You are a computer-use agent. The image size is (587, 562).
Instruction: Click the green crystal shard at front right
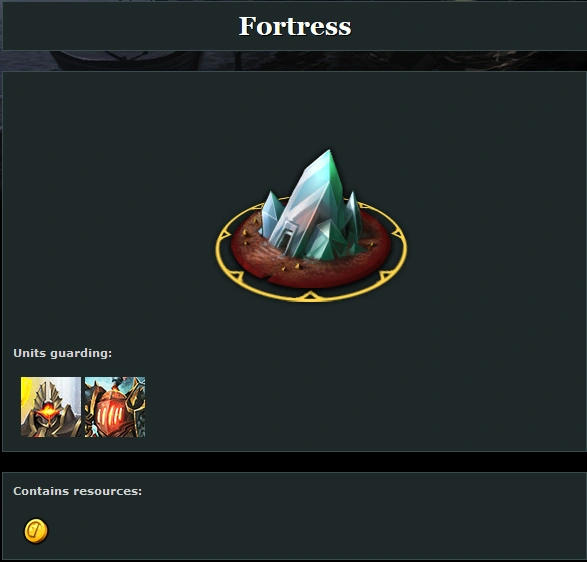pyautogui.click(x=326, y=240)
